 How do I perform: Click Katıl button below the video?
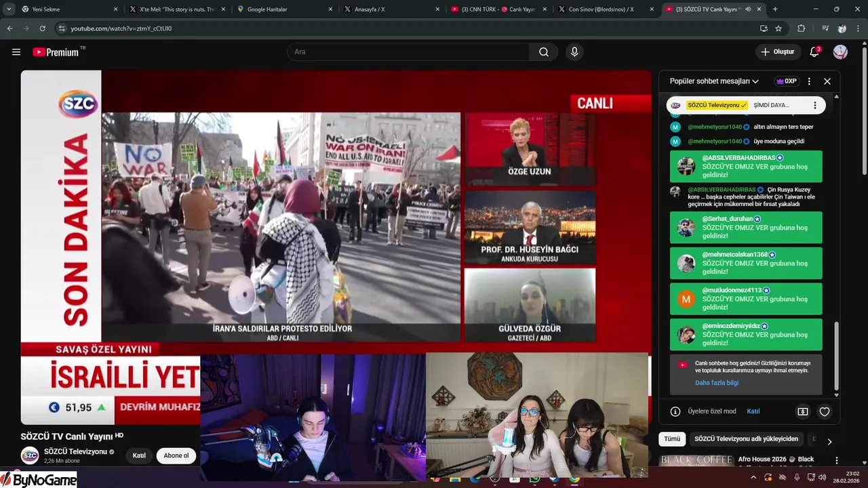click(x=139, y=455)
